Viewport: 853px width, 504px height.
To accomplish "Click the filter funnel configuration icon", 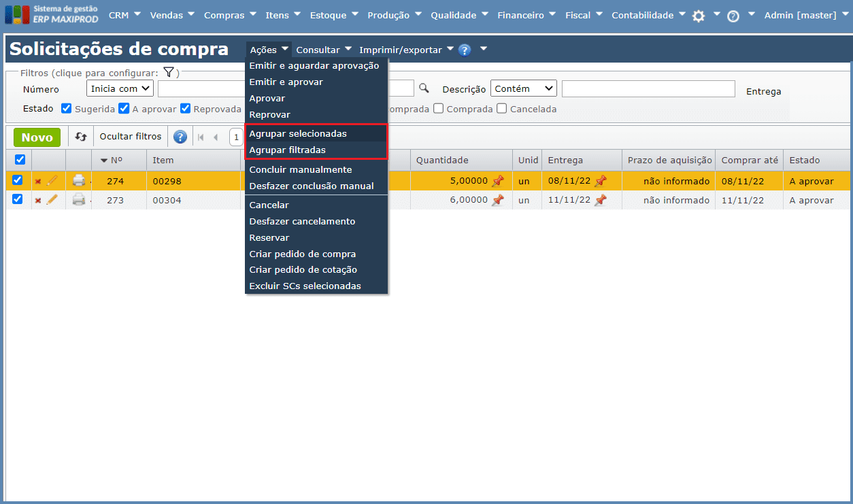I will coord(169,72).
